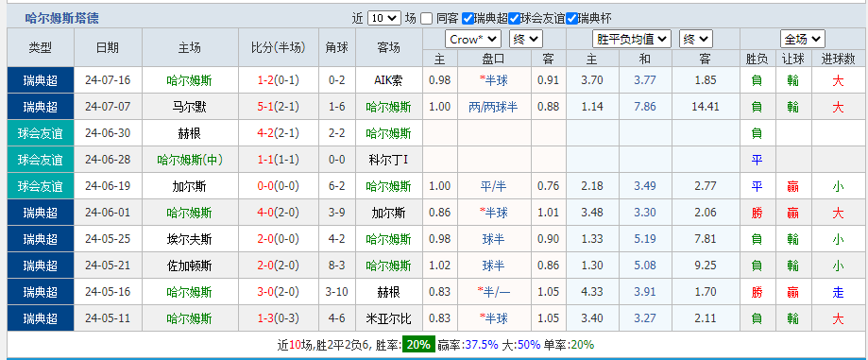Click home team 埃尔夫斯
This screenshot has height=360, width=868.
[189, 239]
